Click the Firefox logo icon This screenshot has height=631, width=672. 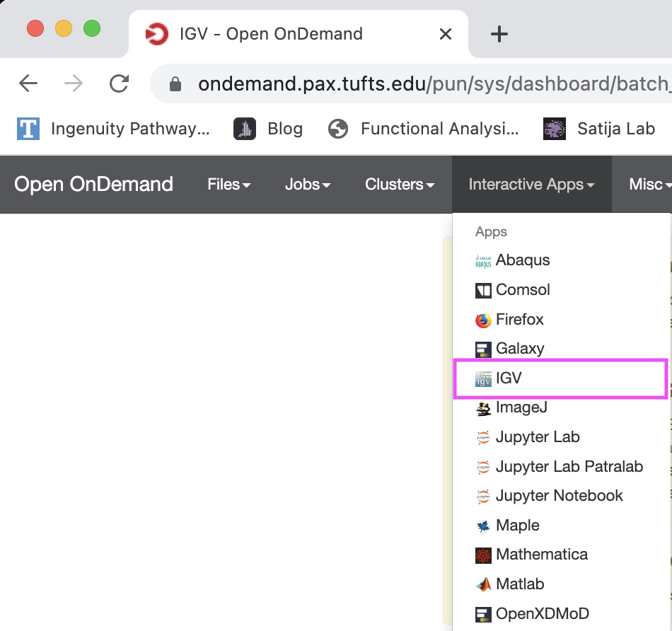pyautogui.click(x=483, y=320)
